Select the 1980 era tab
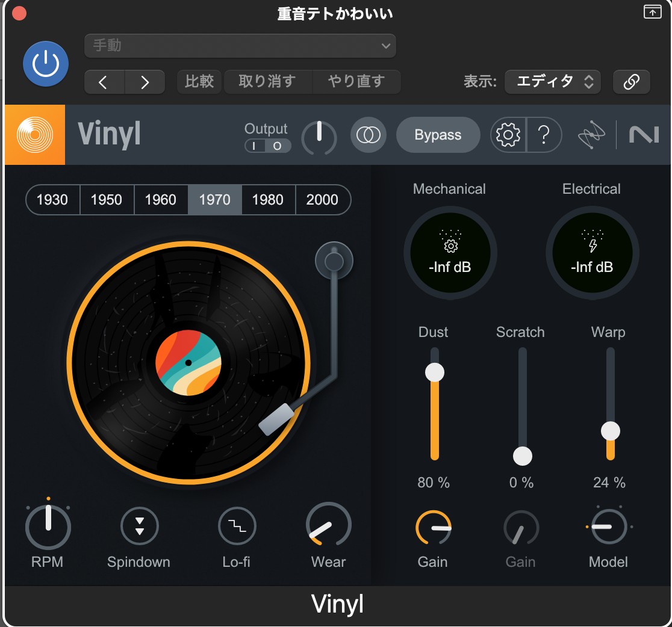Screen dimensions: 672x627 [269, 200]
